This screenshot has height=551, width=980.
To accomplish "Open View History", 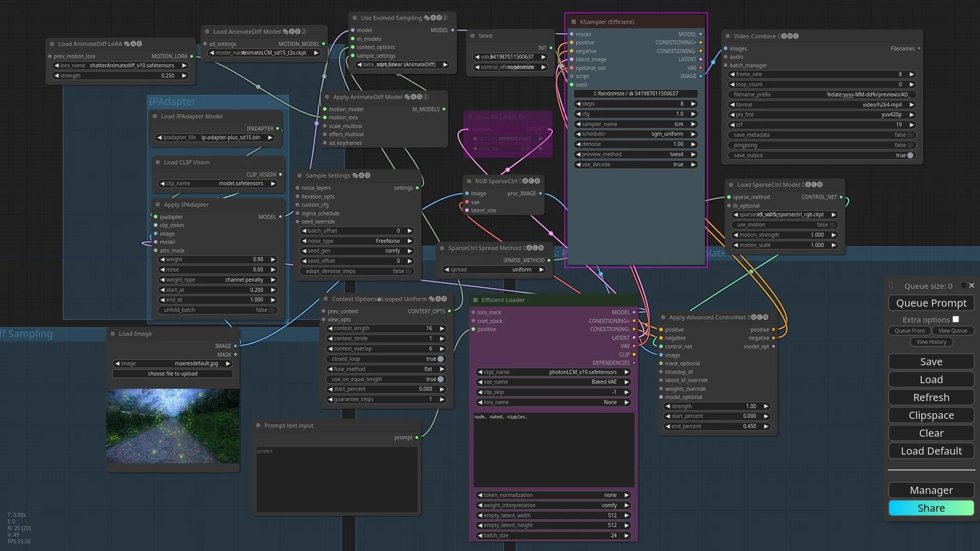I will tap(931, 342).
